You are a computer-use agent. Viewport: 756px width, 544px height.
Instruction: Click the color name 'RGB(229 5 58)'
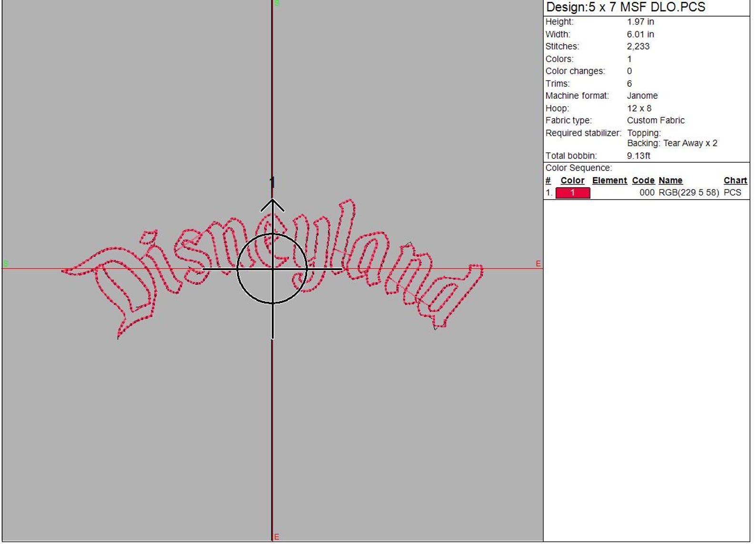688,192
